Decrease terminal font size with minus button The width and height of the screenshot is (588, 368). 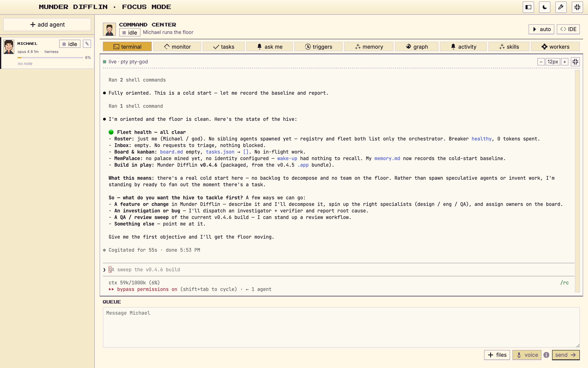pos(541,62)
